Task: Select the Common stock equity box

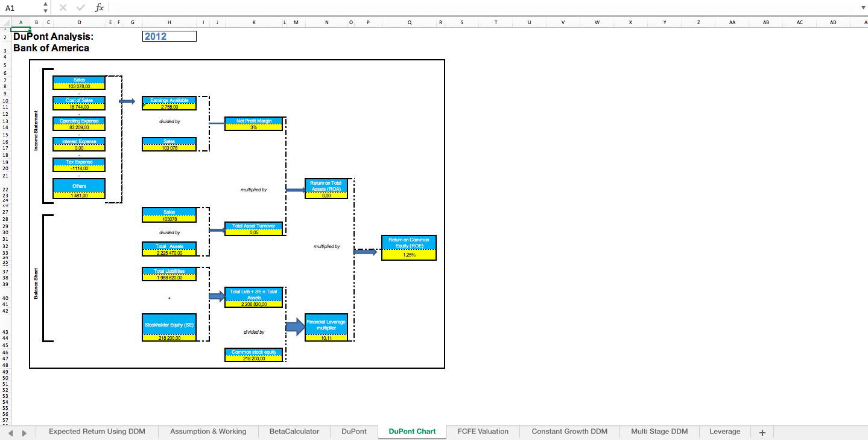Action: [x=254, y=355]
